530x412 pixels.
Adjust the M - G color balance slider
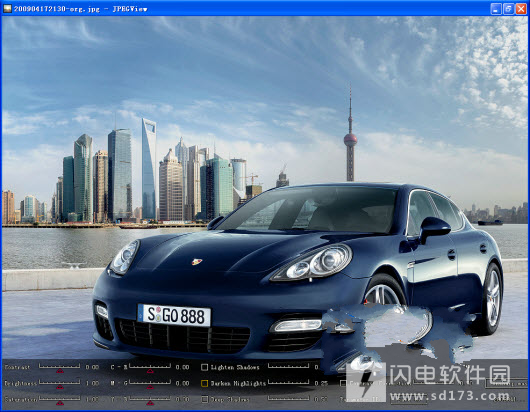[150, 384]
